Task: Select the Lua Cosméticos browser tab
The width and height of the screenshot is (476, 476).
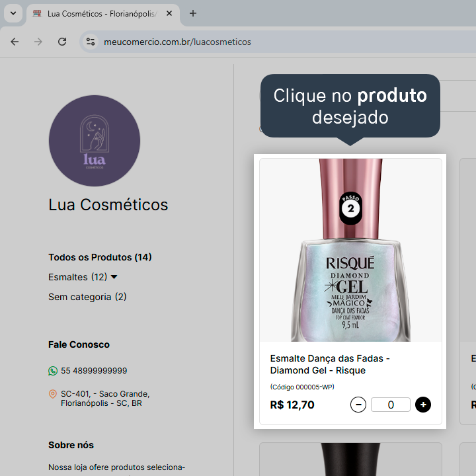Action: click(x=102, y=14)
